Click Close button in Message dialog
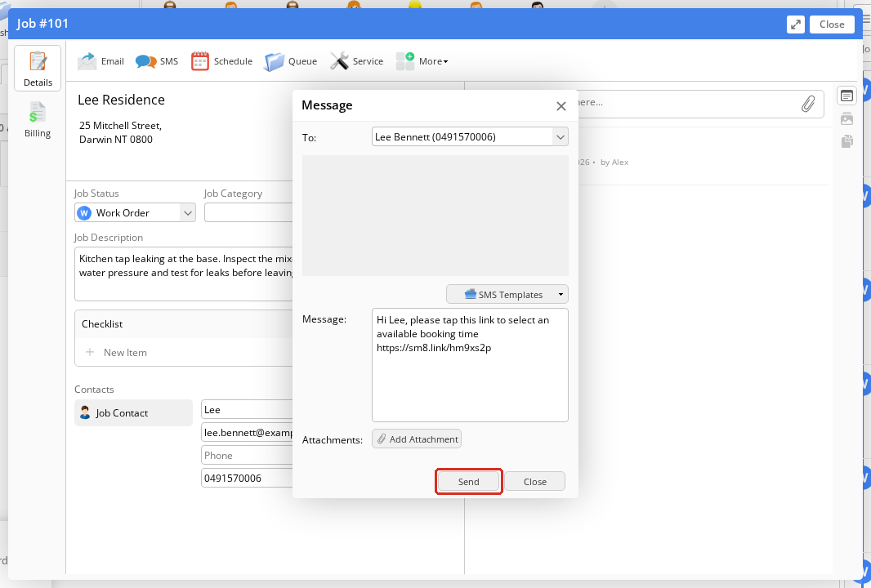871x588 pixels. pos(534,481)
